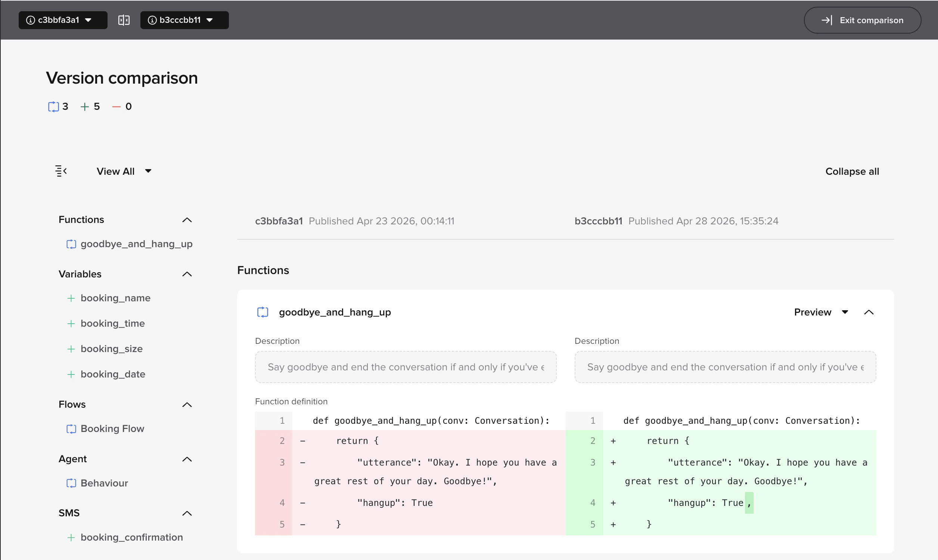The width and height of the screenshot is (938, 560).
Task: Click modified icon in goodbye_and_hang_up card header
Action: click(263, 312)
